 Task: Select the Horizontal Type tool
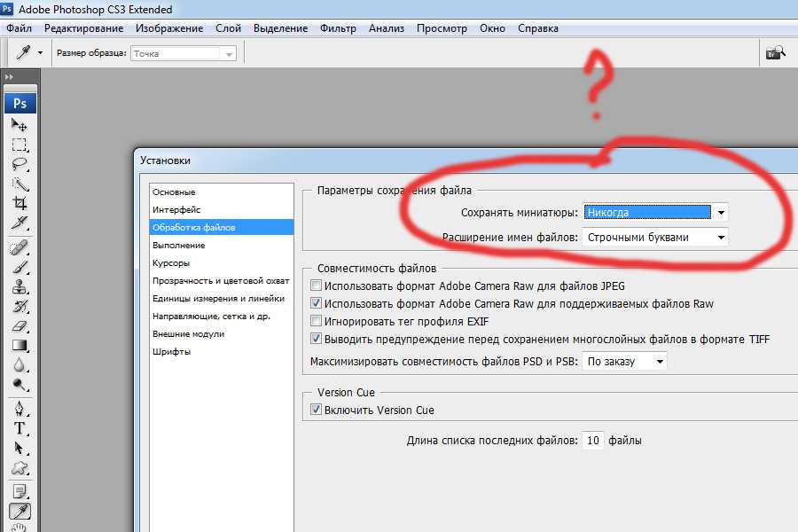point(20,428)
